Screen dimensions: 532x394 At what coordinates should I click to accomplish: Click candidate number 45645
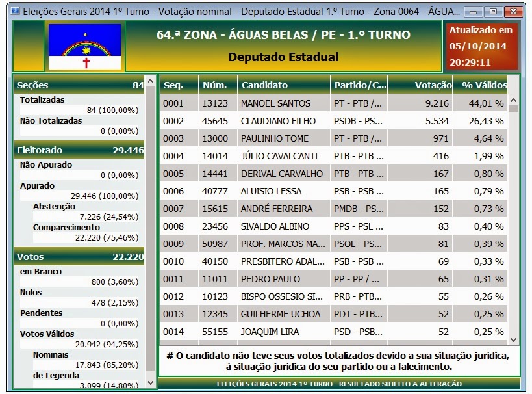215,121
